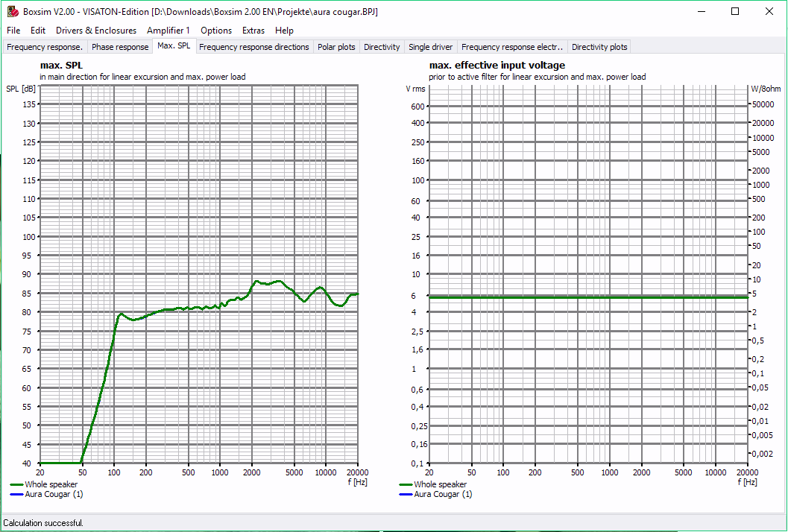
Task: Open the Extras menu
Action: click(253, 31)
